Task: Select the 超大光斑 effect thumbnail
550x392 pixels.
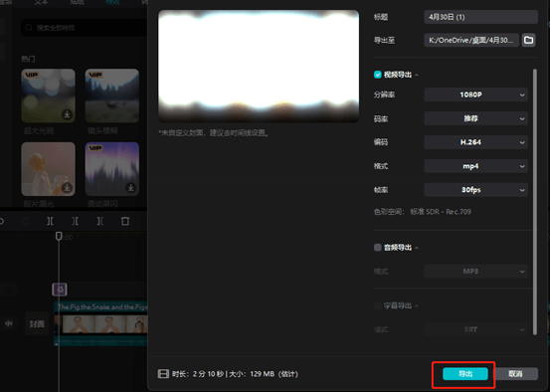Action: pyautogui.click(x=48, y=96)
